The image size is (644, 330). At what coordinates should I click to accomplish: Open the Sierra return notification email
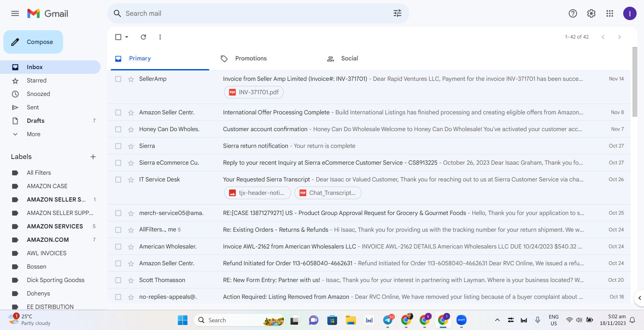[x=369, y=146]
